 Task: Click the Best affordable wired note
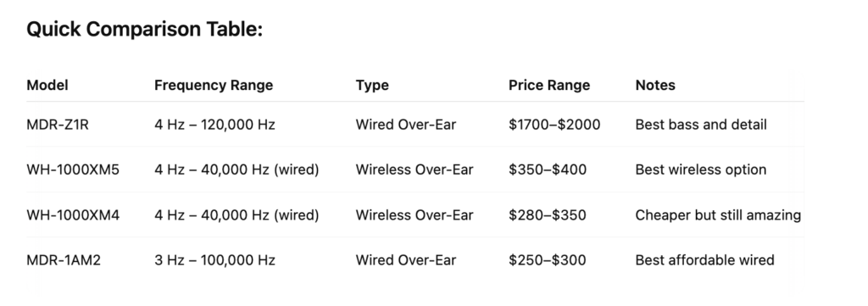click(704, 260)
